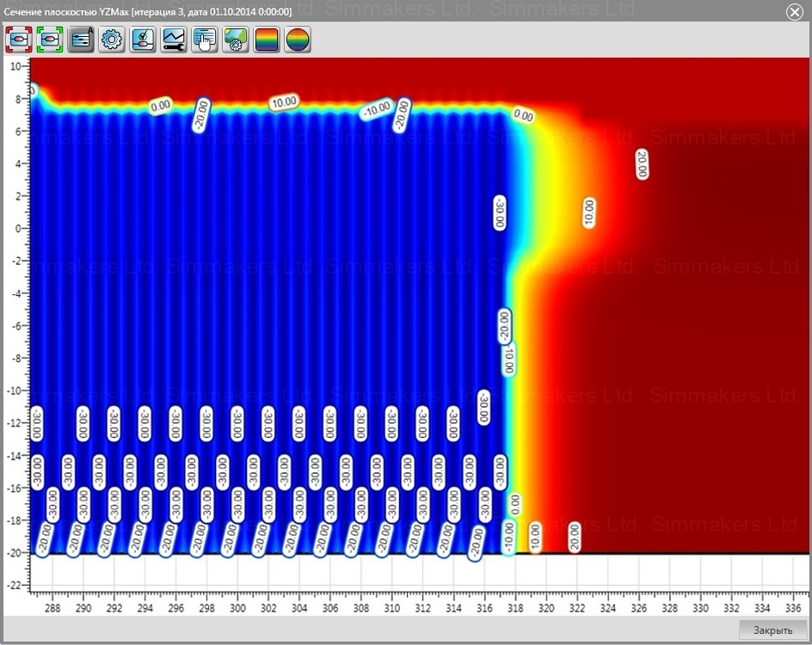Close the window with Закрыть button
The height and width of the screenshot is (645, 812).
[x=772, y=630]
